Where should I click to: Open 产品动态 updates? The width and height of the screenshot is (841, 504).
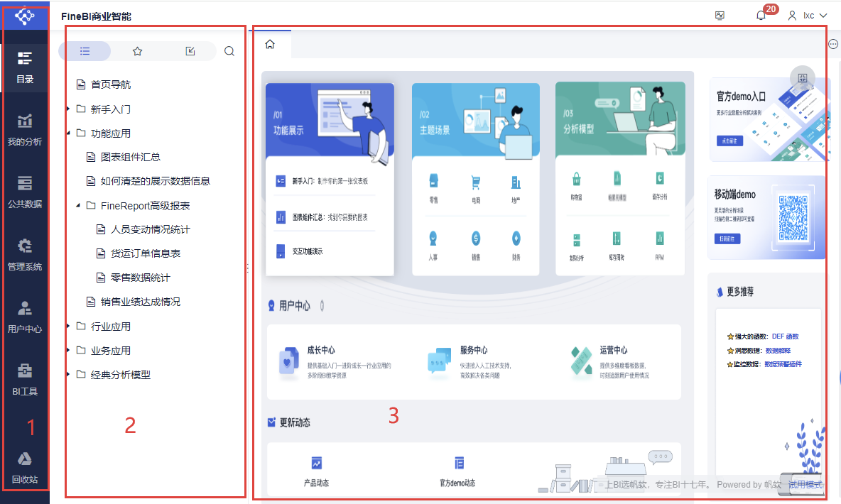pyautogui.click(x=317, y=471)
